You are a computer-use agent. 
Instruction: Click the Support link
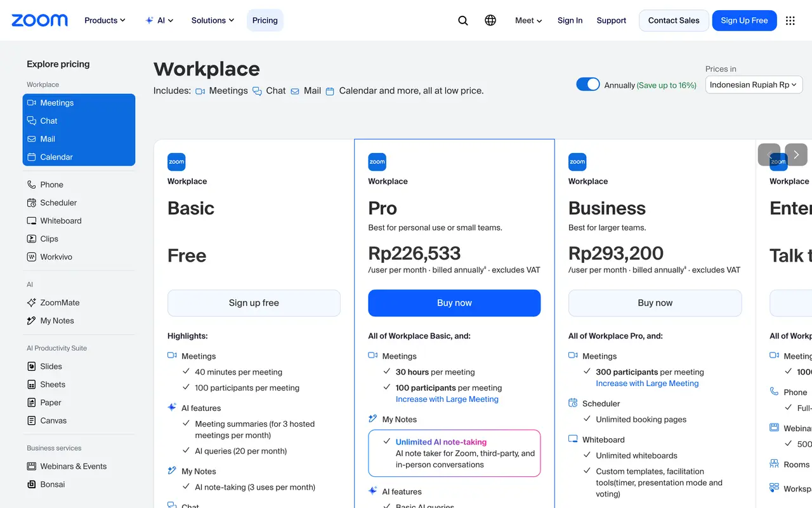click(612, 20)
